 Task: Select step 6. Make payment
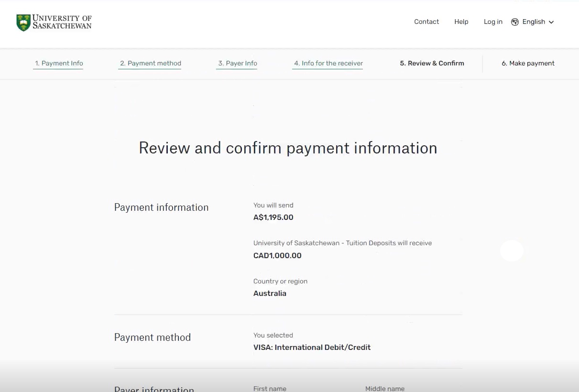528,63
